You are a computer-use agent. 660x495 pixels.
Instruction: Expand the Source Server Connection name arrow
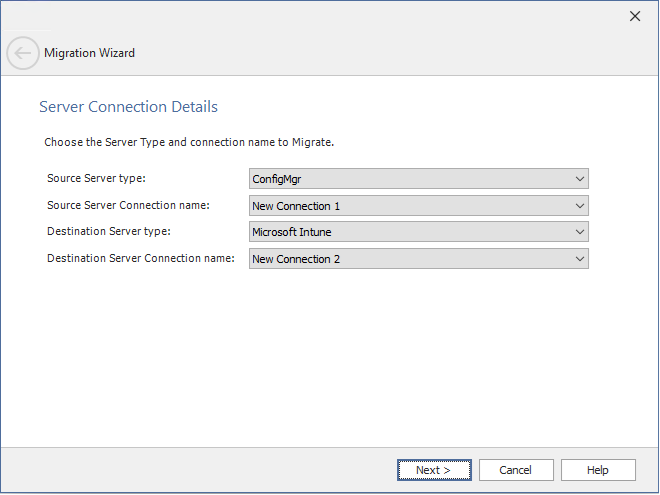pyautogui.click(x=579, y=206)
